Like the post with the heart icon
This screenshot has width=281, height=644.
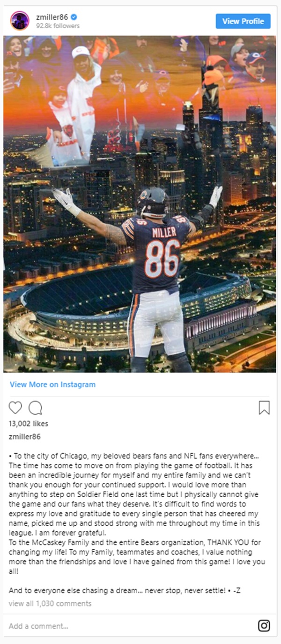pyautogui.click(x=15, y=408)
